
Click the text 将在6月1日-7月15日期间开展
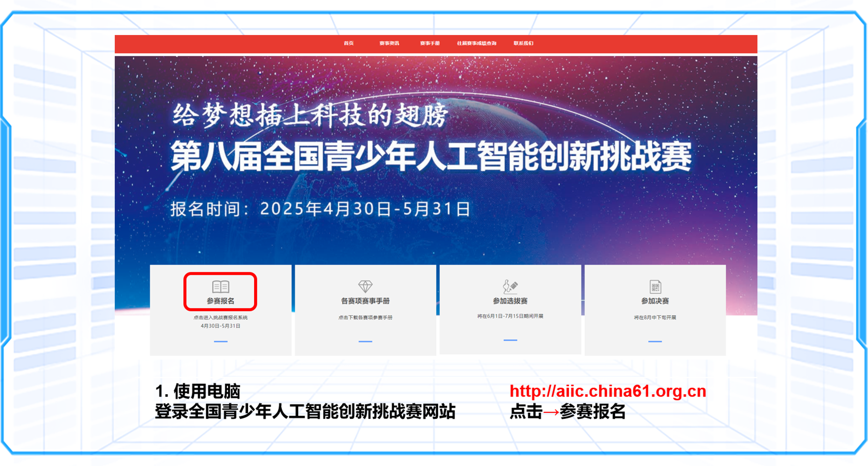510,316
